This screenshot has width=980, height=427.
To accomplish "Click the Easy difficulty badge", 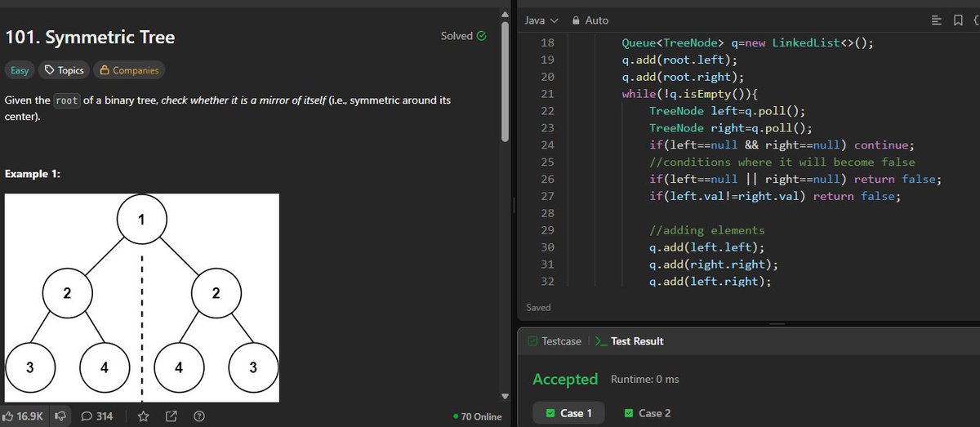I will pyautogui.click(x=20, y=70).
